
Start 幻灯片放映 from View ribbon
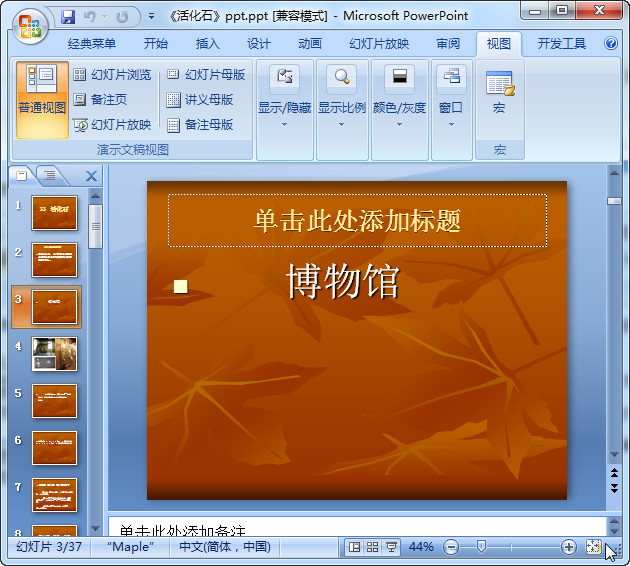click(x=112, y=125)
